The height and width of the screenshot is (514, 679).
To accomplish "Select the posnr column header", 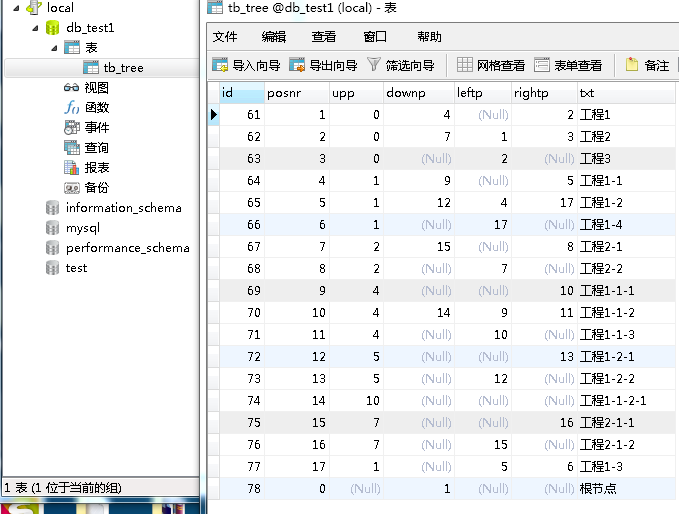I will [297, 93].
